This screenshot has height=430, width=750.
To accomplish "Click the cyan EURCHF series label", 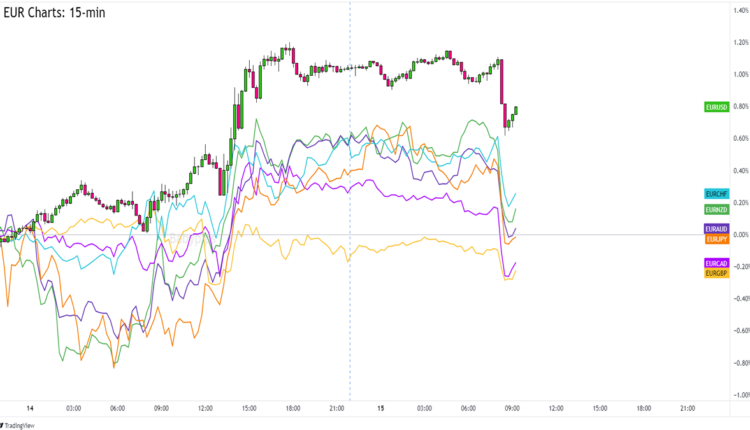I will click(x=716, y=193).
